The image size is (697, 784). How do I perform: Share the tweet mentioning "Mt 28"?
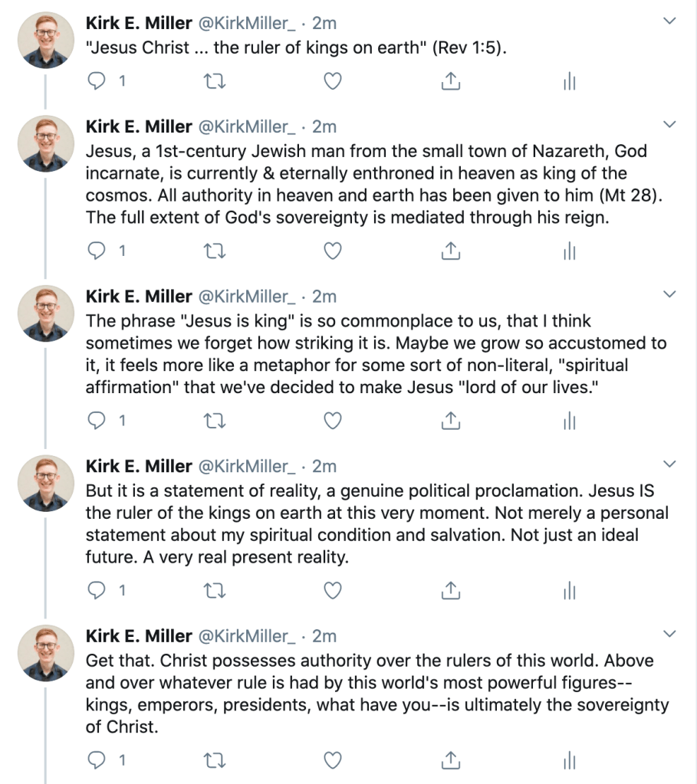tap(451, 251)
